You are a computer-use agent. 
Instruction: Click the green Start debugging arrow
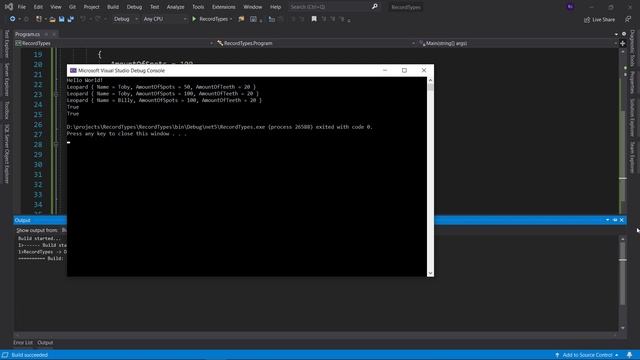[194, 19]
